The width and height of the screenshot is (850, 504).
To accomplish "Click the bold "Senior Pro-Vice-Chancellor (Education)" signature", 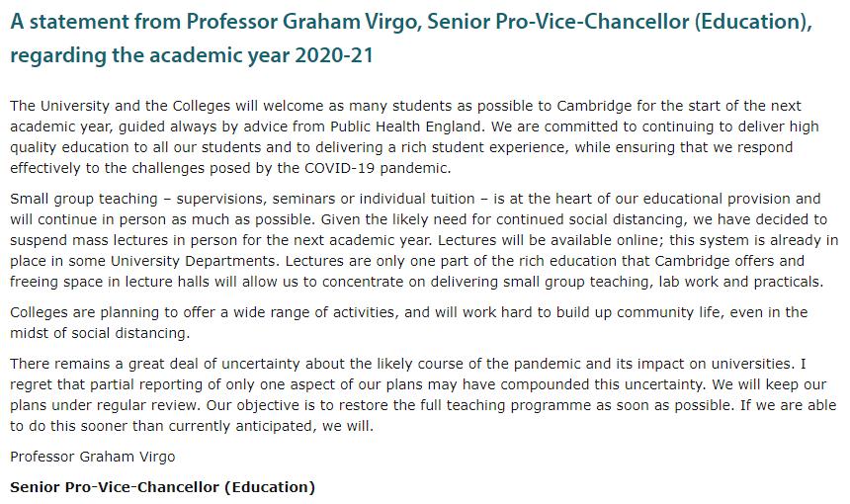I will (x=162, y=487).
